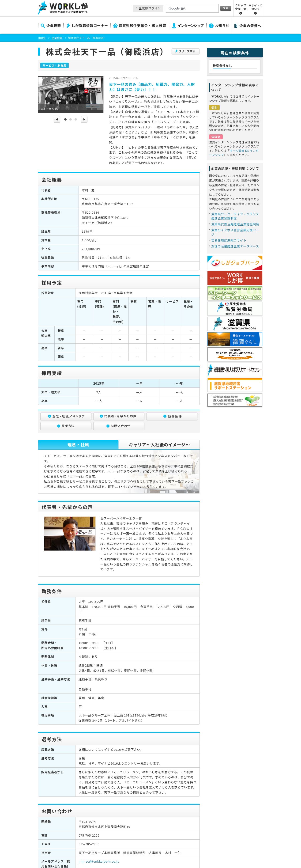Open 滋賀県女性活躍推進企業認証制度 link

click(235, 224)
